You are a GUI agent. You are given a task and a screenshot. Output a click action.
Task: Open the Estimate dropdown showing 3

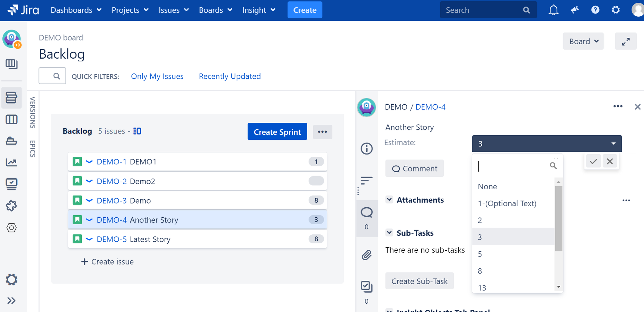point(547,144)
